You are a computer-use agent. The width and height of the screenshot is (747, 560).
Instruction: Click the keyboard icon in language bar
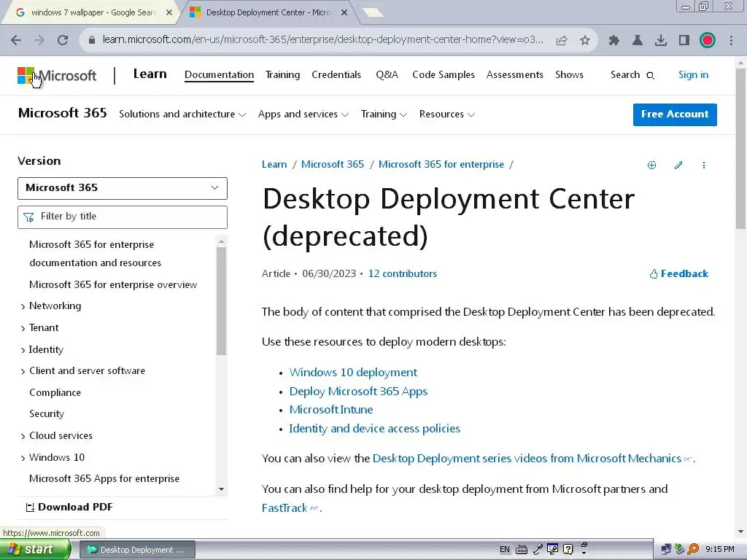522,550
